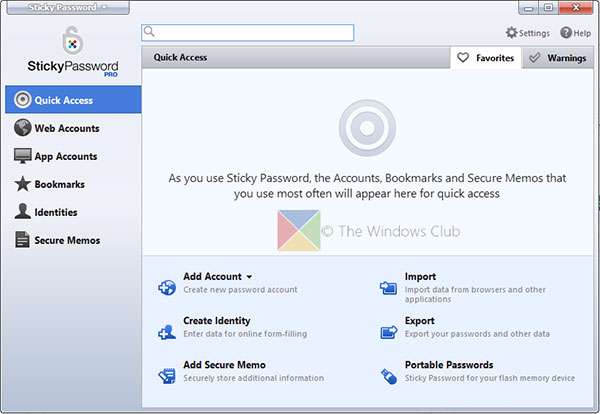Screen dimensions: 600x414
Task: Click the Identities person icon
Action: tap(23, 212)
